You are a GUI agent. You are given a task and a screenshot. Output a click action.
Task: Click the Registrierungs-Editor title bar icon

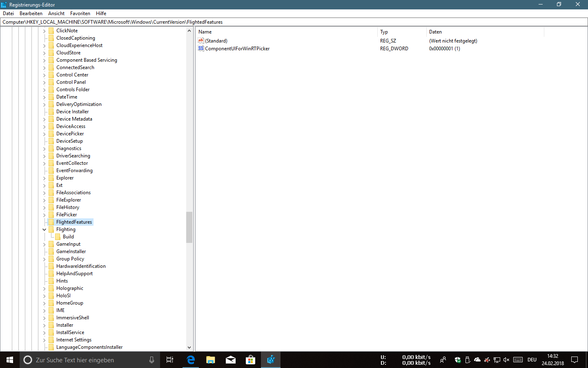click(x=4, y=4)
